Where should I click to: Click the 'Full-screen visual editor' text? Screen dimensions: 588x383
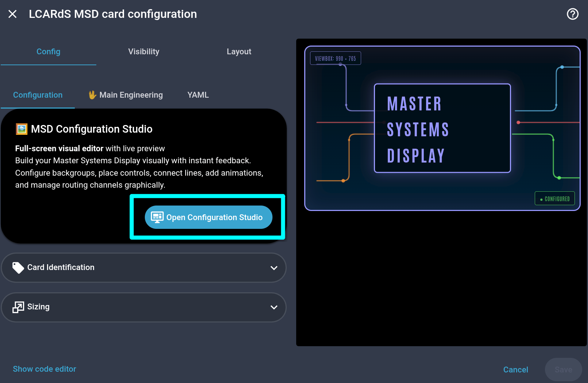coord(59,149)
